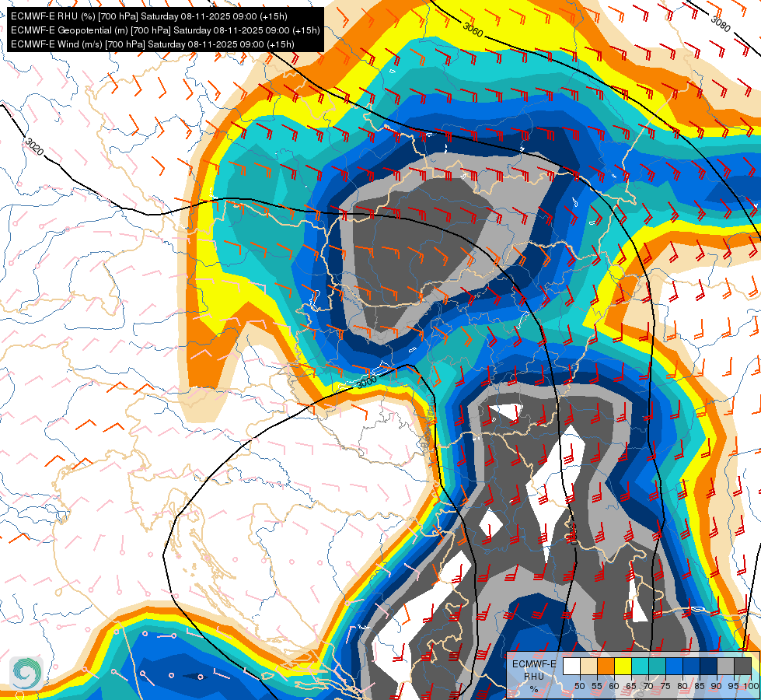Screen dimensions: 761x700
Task: Click the 3060 contour label
Action: click(473, 30)
